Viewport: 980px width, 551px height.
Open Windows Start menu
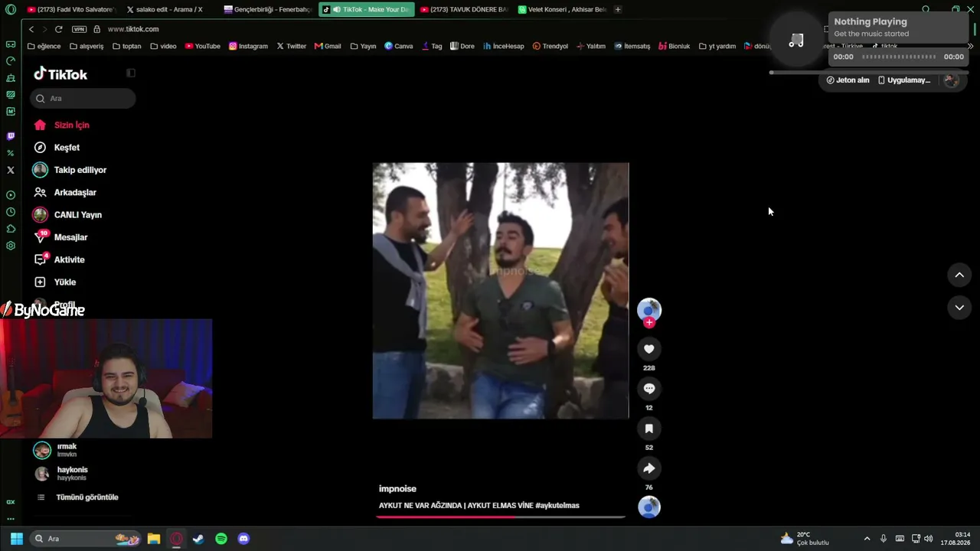click(x=16, y=539)
